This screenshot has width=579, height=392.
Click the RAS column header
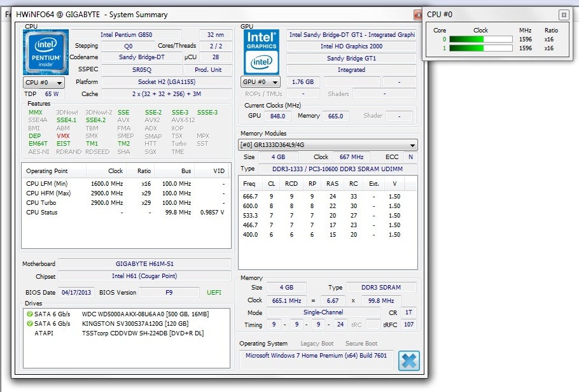click(x=332, y=184)
